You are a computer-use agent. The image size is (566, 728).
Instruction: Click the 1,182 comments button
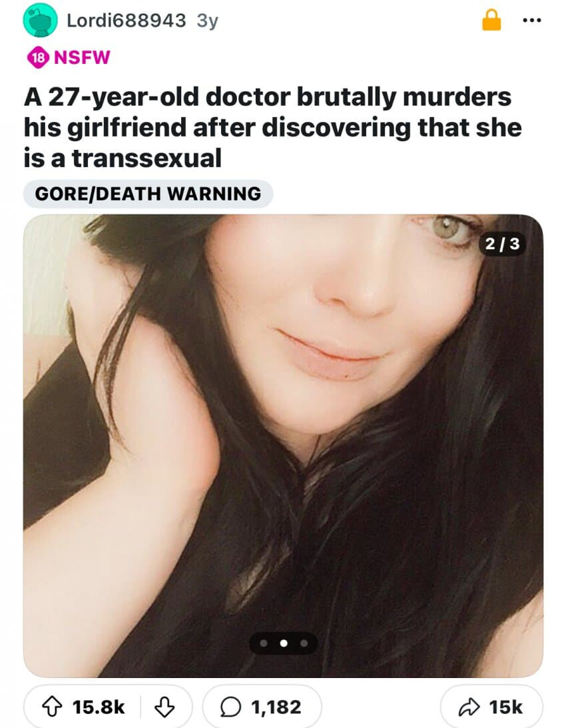coord(262,707)
